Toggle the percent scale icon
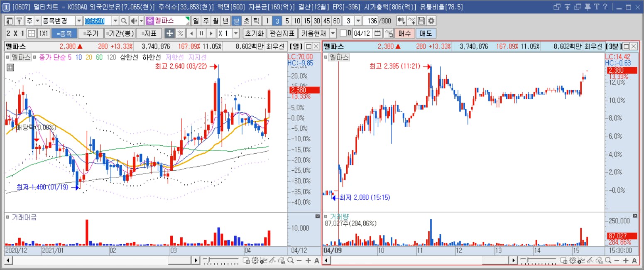Viewport: 644px width, 270px height. coord(180,34)
